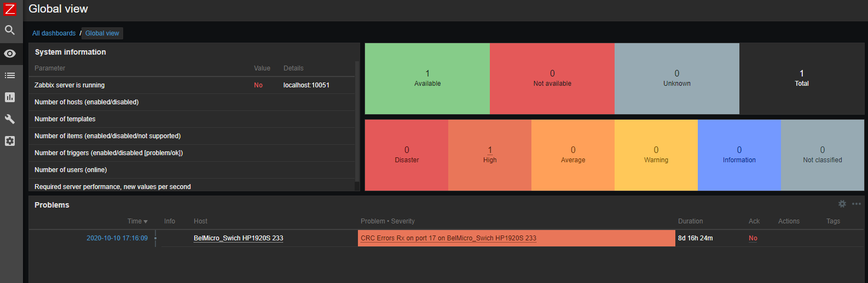Click the Ack column header
Viewport: 868px width, 283px height.
(754, 221)
